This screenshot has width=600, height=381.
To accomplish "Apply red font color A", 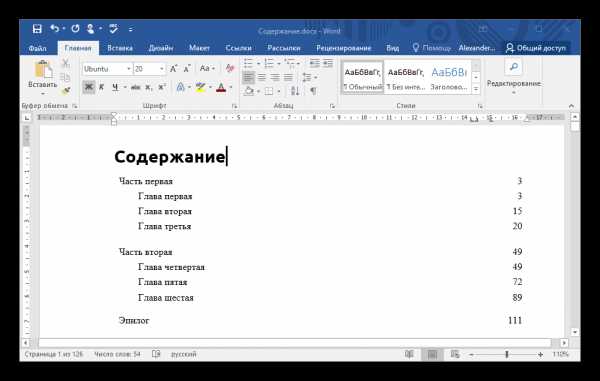I will click(x=221, y=88).
